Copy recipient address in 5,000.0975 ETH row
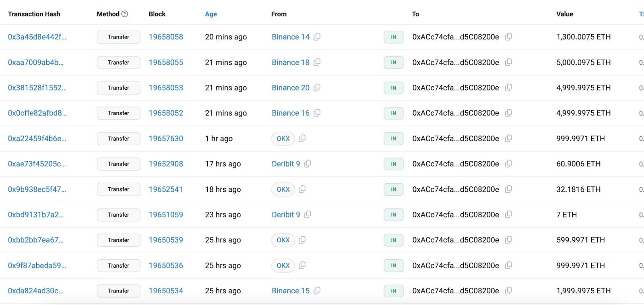This screenshot has width=644, height=305. click(x=509, y=62)
